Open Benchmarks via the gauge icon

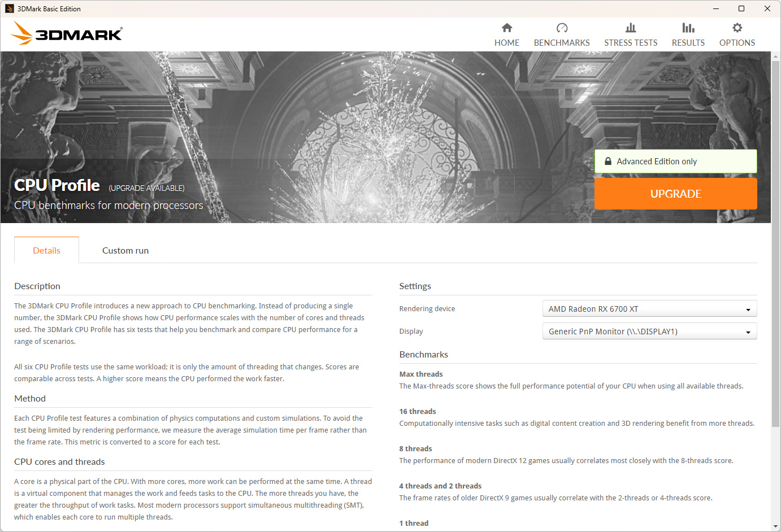click(x=562, y=28)
